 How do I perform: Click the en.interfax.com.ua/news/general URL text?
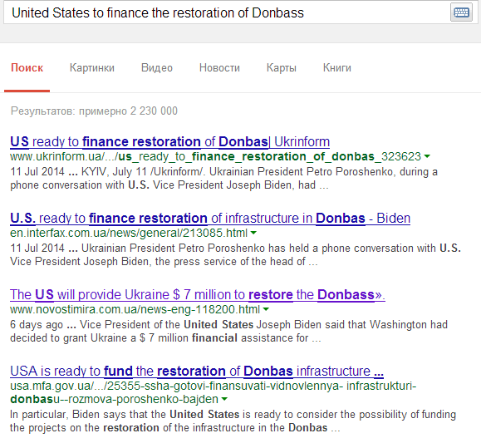(129, 233)
